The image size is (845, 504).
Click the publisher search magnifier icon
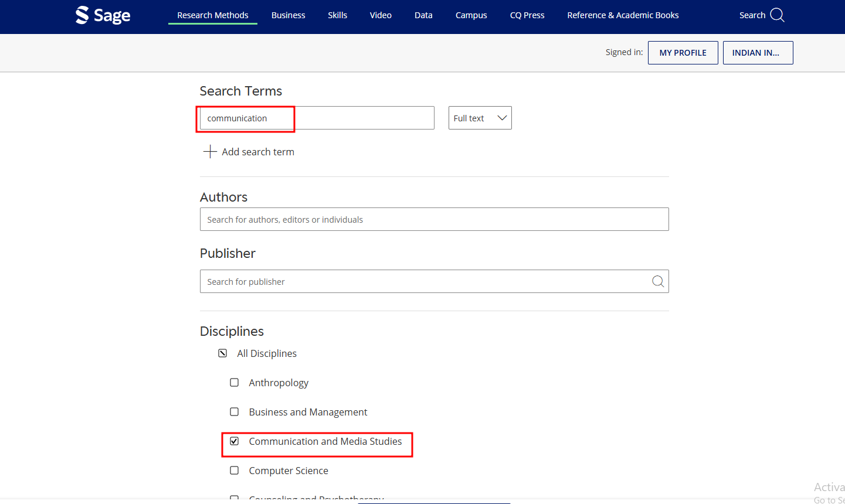pos(658,282)
